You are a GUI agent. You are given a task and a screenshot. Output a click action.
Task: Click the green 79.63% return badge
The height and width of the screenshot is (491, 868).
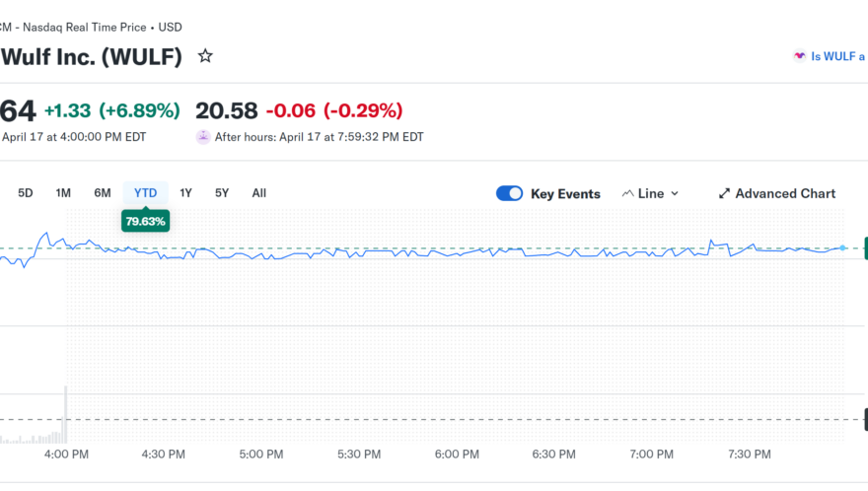coord(145,221)
